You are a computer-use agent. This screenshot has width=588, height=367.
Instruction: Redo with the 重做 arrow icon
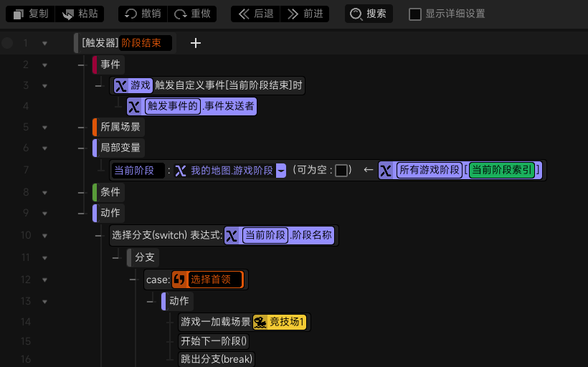181,14
